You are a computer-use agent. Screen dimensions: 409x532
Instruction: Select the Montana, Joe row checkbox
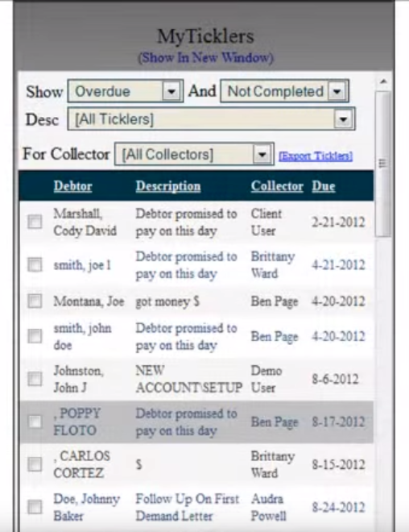coord(35,301)
